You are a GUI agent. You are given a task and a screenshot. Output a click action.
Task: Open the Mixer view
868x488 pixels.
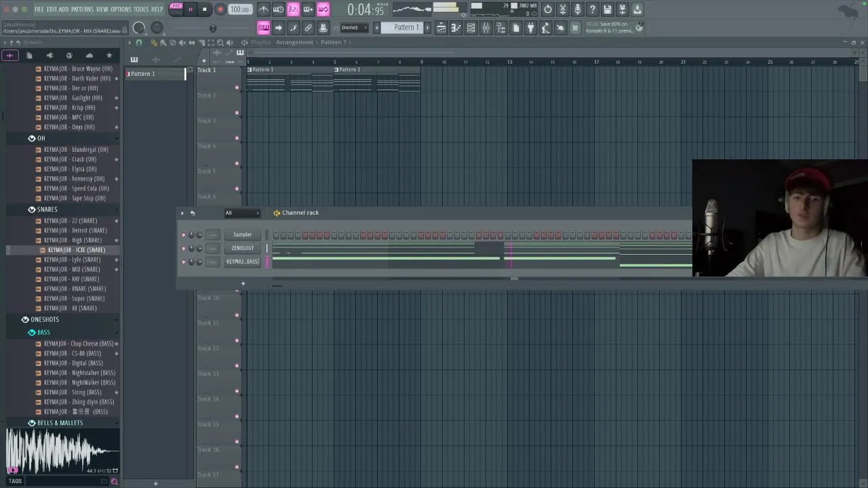(x=486, y=28)
